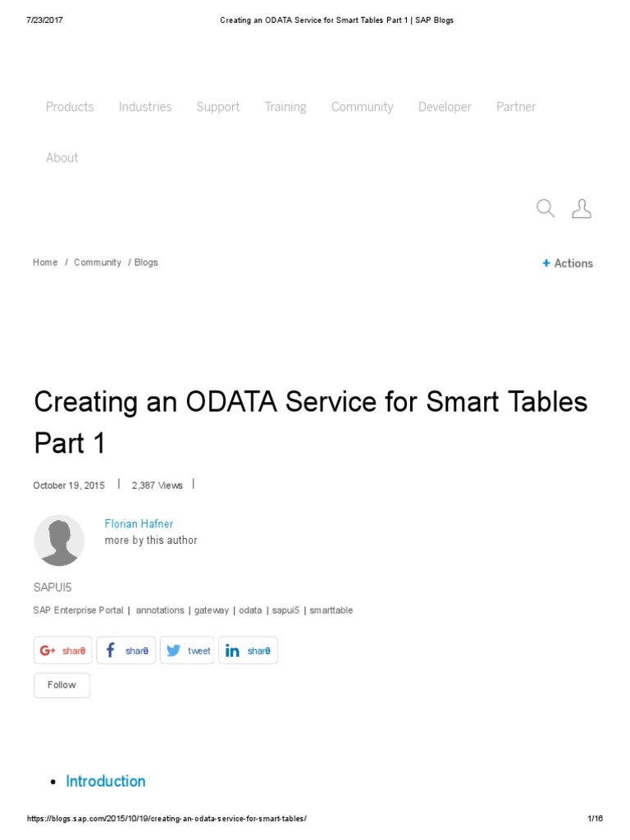This screenshot has width=630, height=840.
Task: Click the Follow button
Action: [x=62, y=685]
